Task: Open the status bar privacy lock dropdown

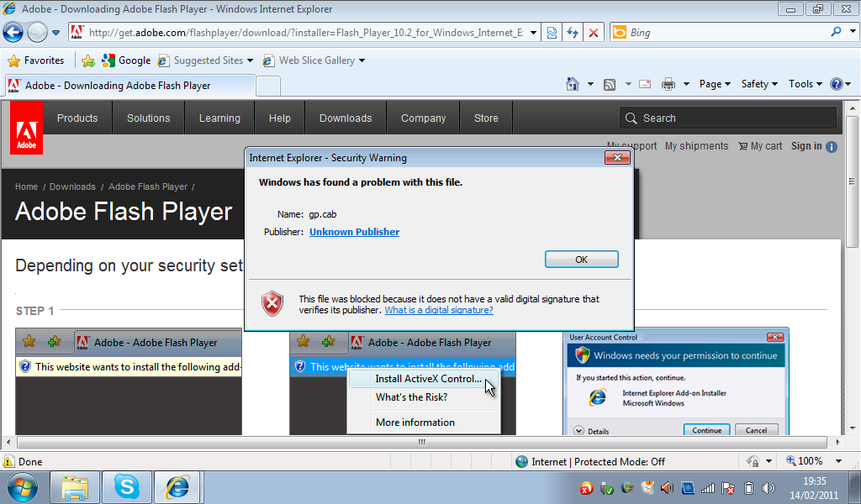Action: [x=769, y=461]
